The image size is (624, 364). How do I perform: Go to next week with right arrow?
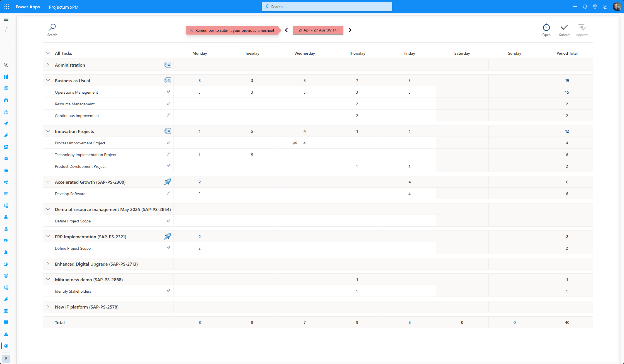coord(350,30)
